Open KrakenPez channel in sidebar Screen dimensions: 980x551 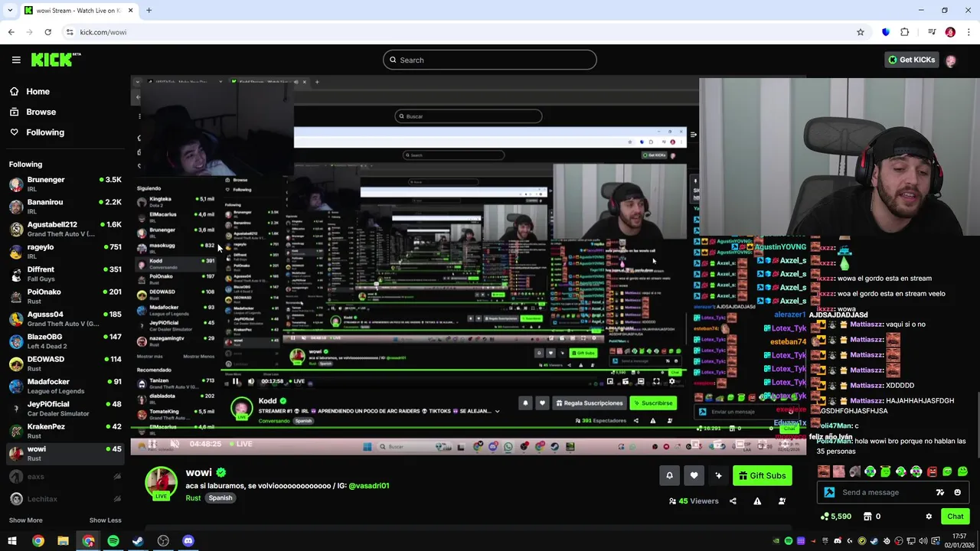[x=65, y=431]
